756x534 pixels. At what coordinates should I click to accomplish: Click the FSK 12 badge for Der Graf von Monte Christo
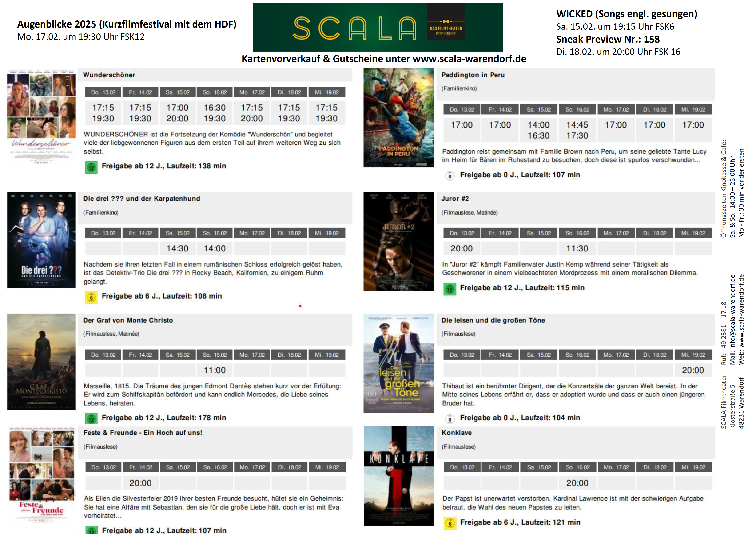pos(91,419)
